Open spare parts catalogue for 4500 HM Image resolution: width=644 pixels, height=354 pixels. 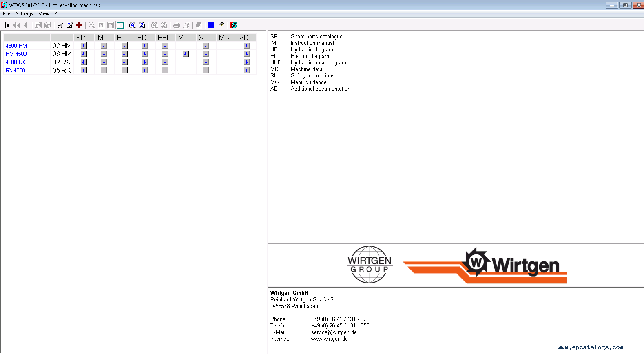click(x=84, y=46)
